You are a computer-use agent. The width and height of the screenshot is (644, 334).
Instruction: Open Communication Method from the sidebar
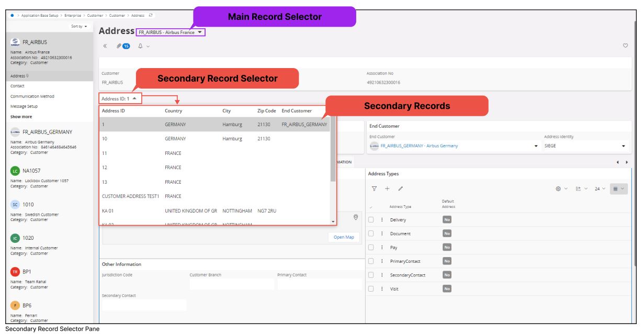click(x=31, y=96)
